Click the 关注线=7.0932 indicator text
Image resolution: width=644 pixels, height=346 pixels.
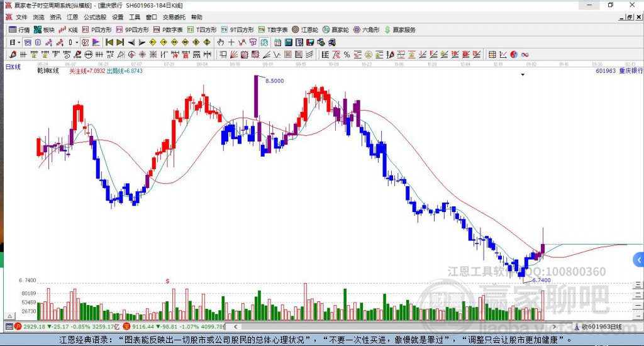(x=87, y=71)
